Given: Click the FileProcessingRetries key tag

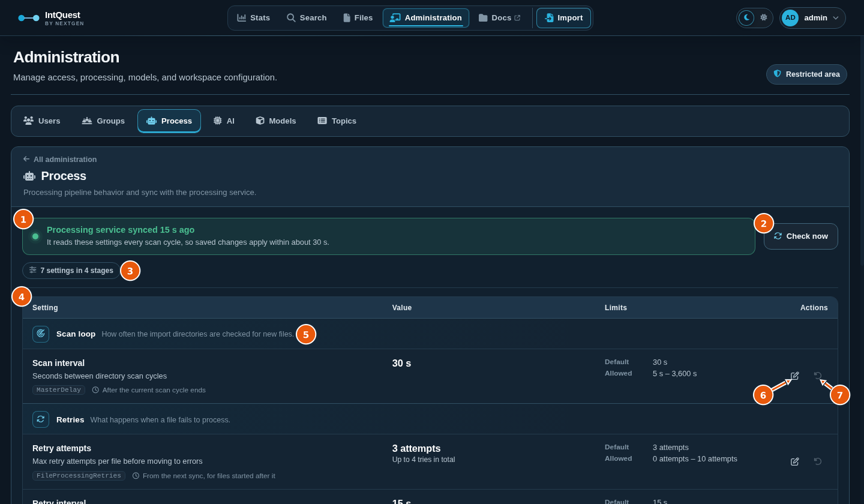Looking at the screenshot, I should pyautogui.click(x=79, y=476).
